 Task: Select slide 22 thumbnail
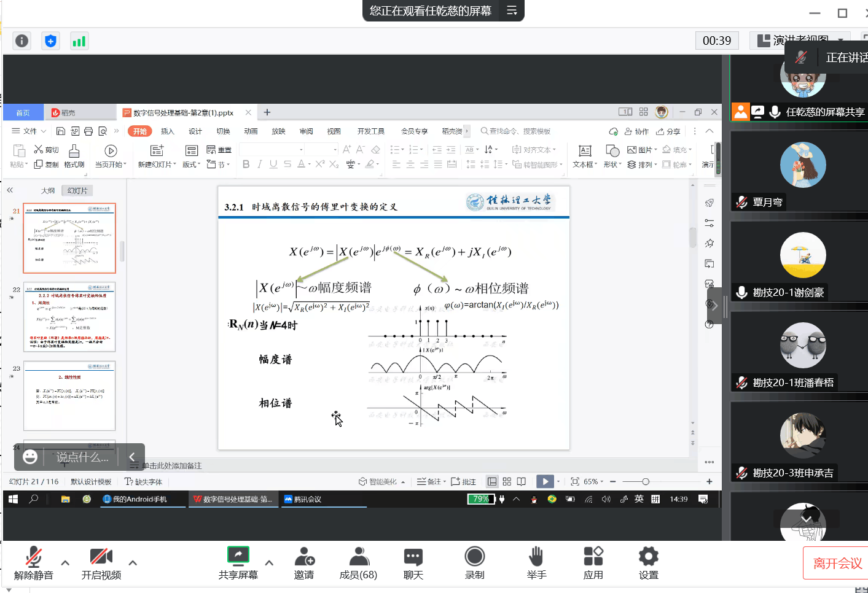click(x=69, y=317)
